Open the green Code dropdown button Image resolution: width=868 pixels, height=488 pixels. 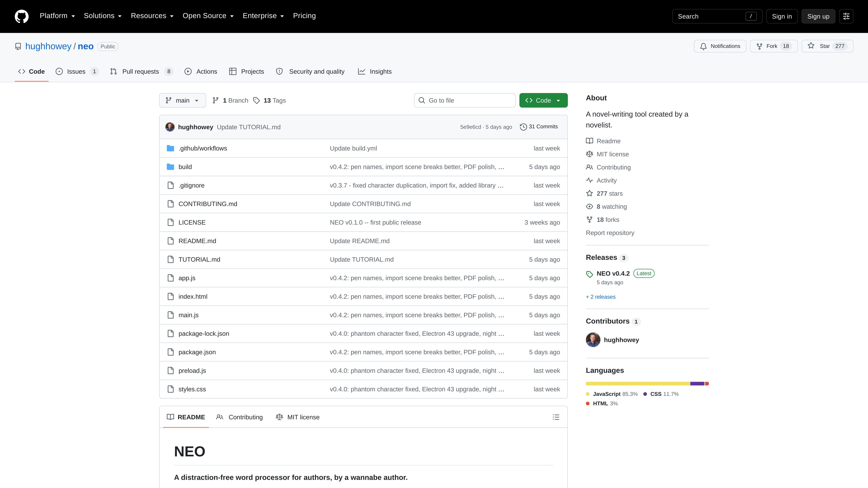[x=543, y=100]
